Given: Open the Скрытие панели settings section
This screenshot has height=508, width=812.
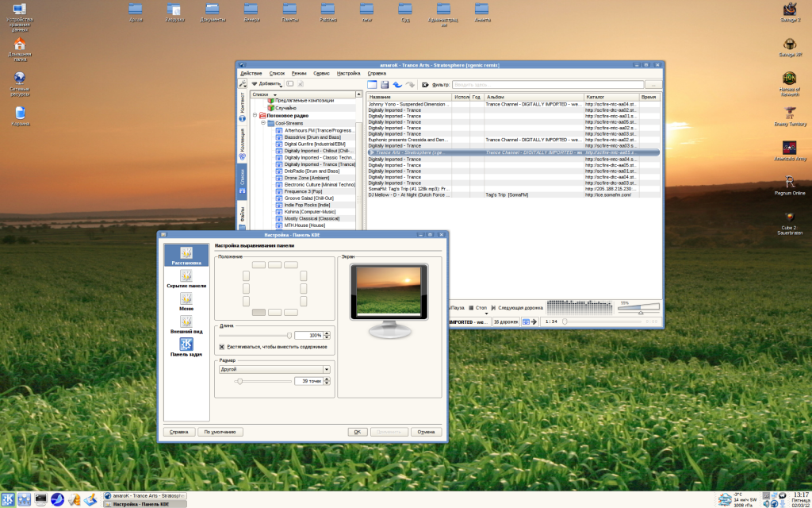Looking at the screenshot, I should (x=186, y=279).
